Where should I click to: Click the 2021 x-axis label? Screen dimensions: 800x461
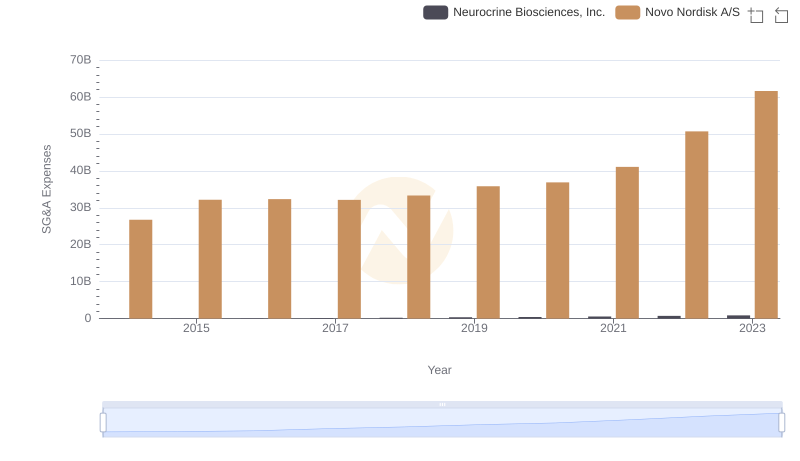pyautogui.click(x=613, y=328)
